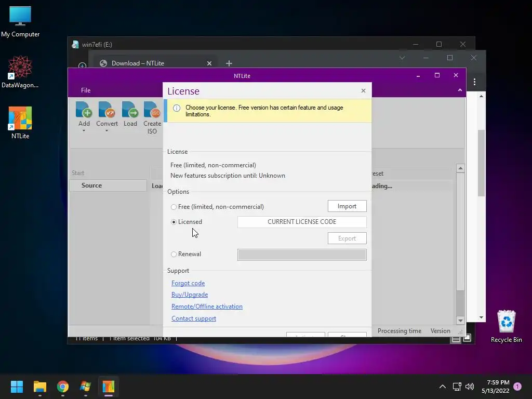Image resolution: width=532 pixels, height=399 pixels.
Task: Expand the Add button dropdown arrow
Action: (84, 131)
